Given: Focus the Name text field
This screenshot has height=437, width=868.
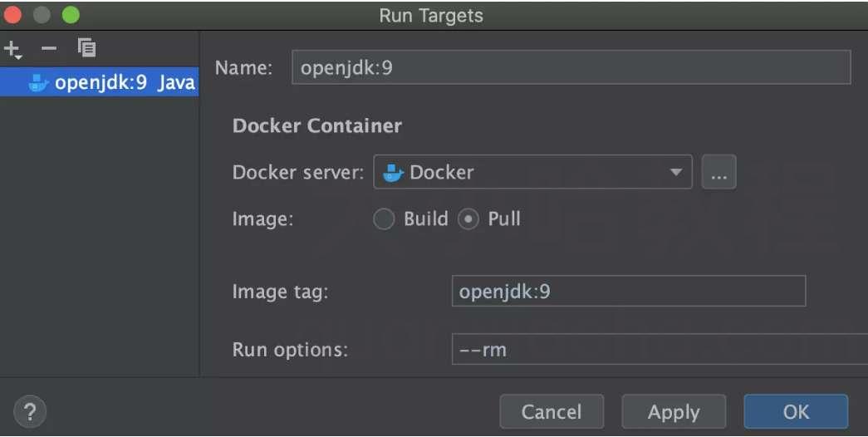Looking at the screenshot, I should pyautogui.click(x=571, y=67).
